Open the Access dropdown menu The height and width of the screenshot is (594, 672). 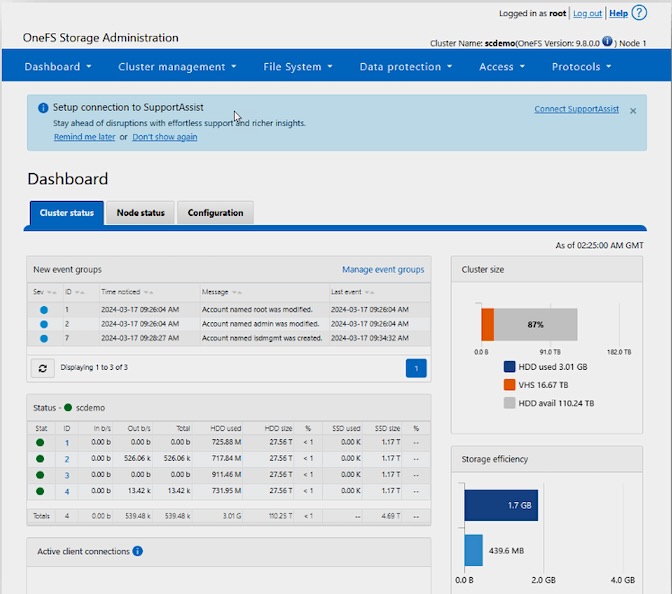click(502, 66)
